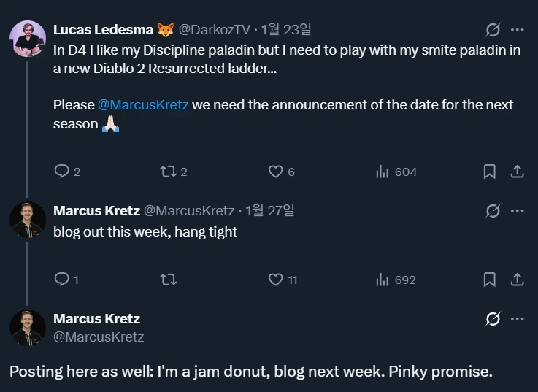Open more options on January 27 reply
The height and width of the screenshot is (392, 538).
pyautogui.click(x=518, y=211)
